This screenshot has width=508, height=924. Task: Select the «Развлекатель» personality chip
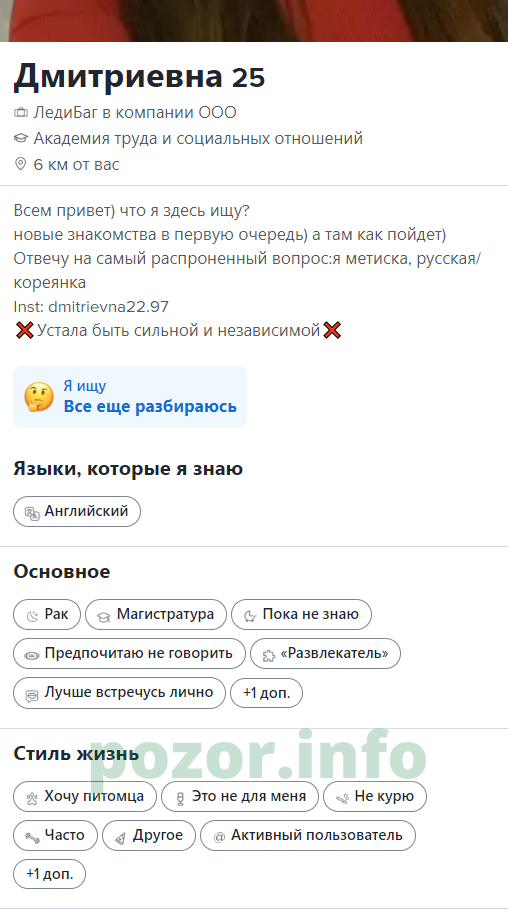tap(325, 654)
